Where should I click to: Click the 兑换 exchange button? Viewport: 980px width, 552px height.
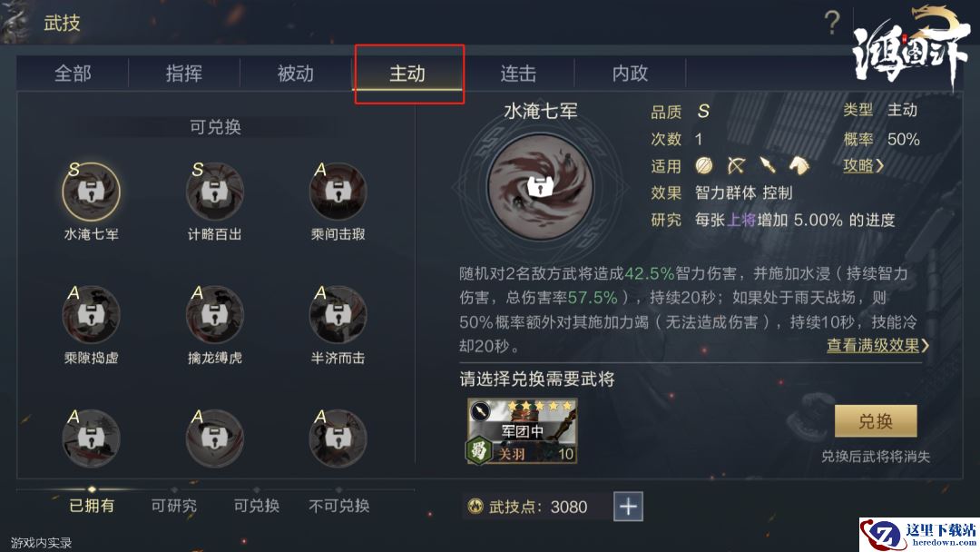[x=876, y=421]
